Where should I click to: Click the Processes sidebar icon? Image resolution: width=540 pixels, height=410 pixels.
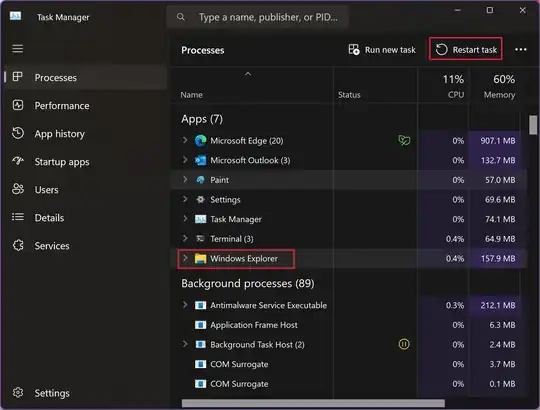click(x=18, y=77)
